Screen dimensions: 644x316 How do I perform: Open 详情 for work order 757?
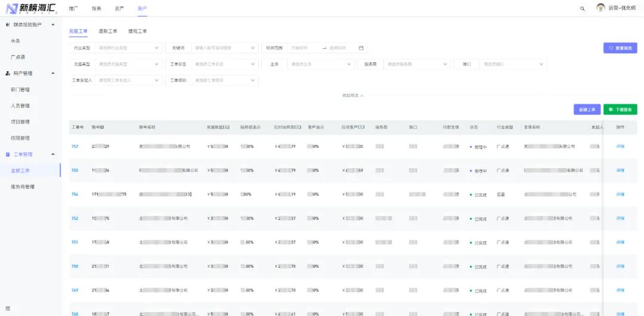click(x=620, y=147)
